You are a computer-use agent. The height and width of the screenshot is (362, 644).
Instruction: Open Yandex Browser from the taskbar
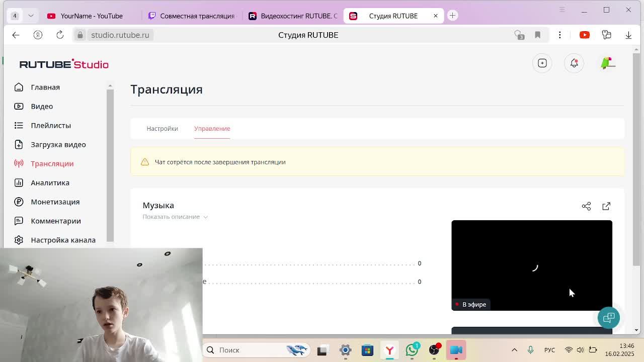[389, 350]
